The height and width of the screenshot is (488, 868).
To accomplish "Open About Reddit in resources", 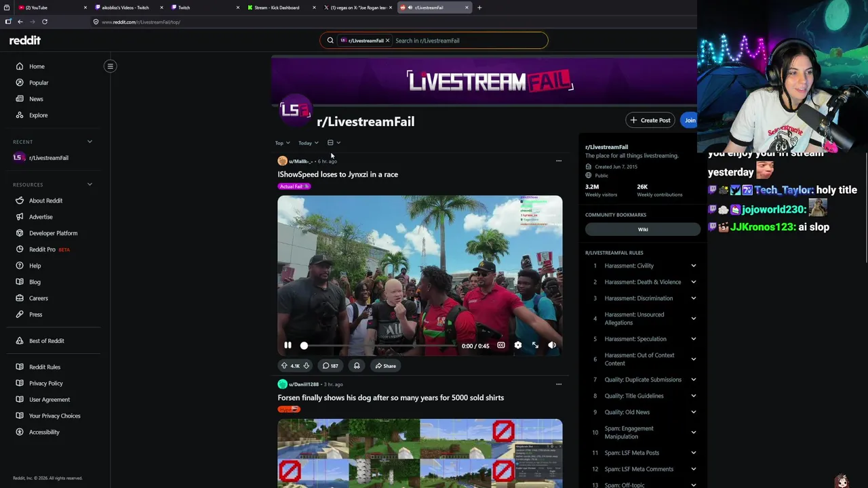I will pos(45,201).
